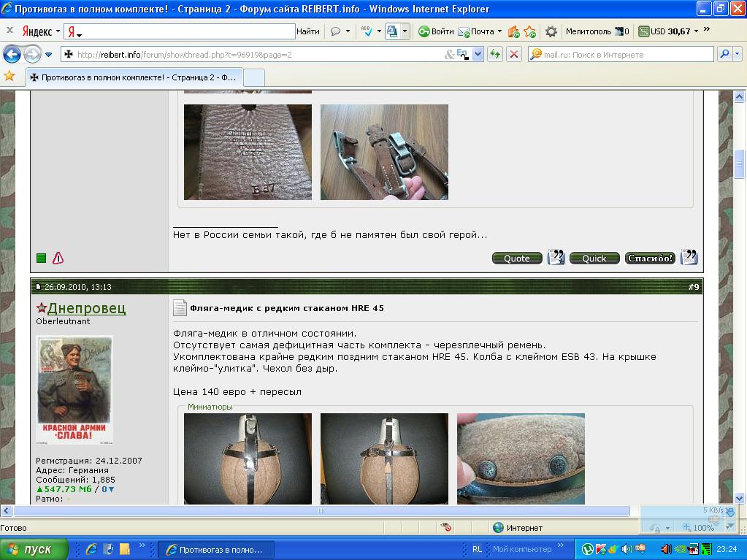Screen dimensions: 747x560
Task: Open the USD 30,67 currency dropdown
Action: click(696, 31)
